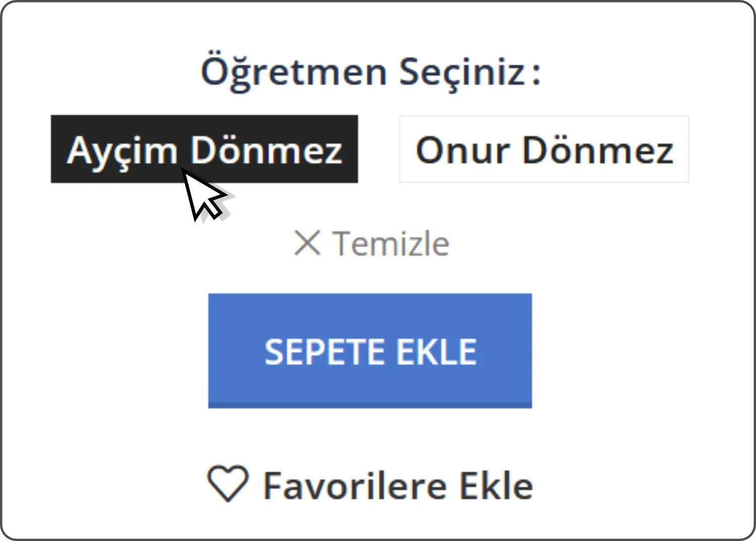Viewport: 756px width, 541px height.
Task: Save item using Favorilere Ekle label
Action: 398,486
